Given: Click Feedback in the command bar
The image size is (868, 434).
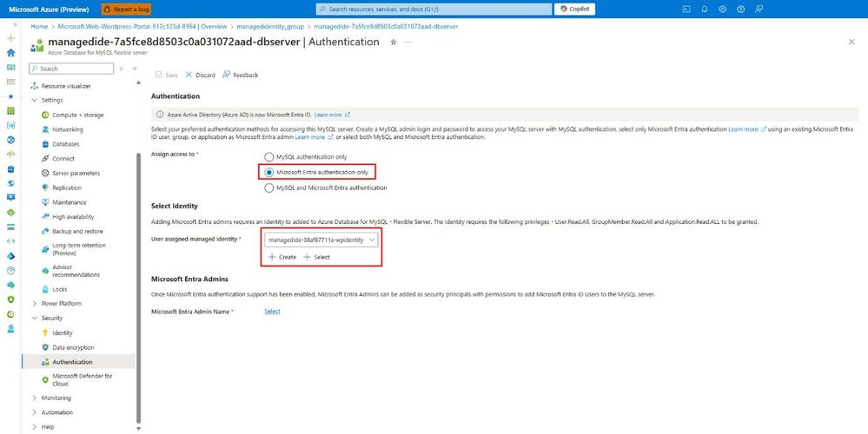Looking at the screenshot, I should (x=241, y=75).
